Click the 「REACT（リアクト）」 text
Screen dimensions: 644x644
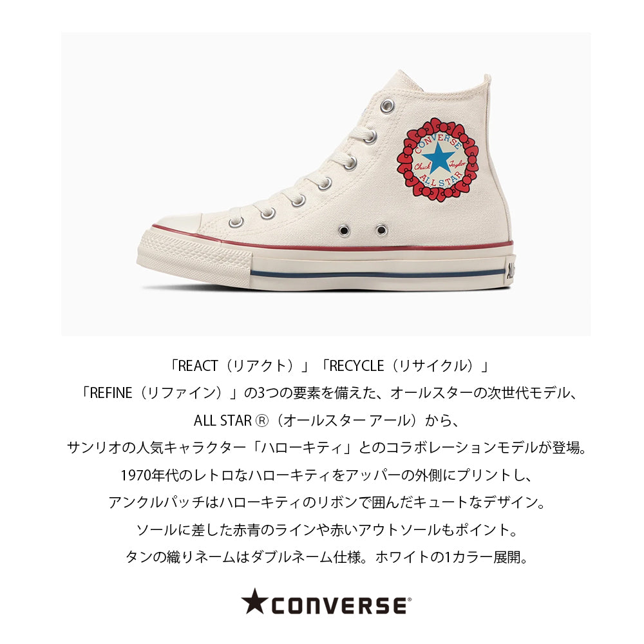(240, 366)
